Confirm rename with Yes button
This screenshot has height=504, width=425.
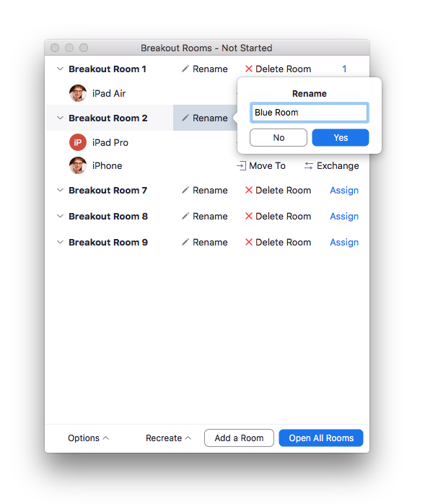tap(341, 138)
